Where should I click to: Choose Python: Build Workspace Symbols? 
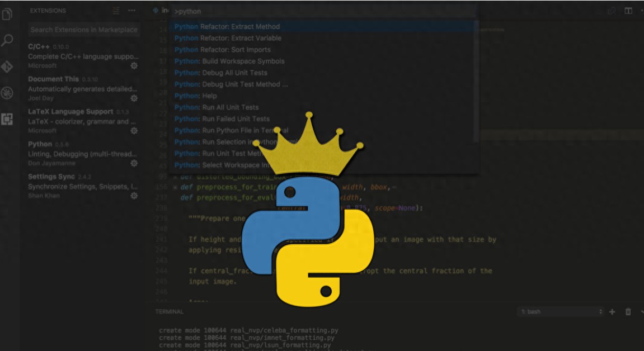[x=322, y=61]
